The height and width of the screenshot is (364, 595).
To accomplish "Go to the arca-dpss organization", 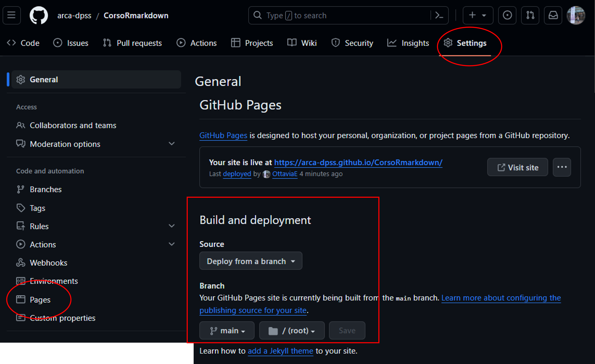I will pos(74,15).
